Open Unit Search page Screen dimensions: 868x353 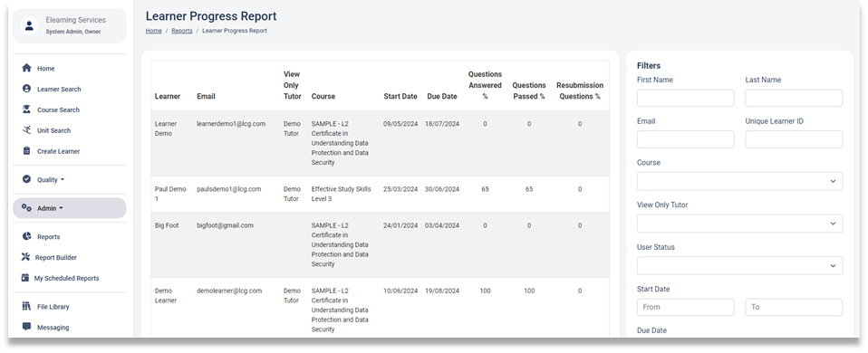click(x=53, y=130)
